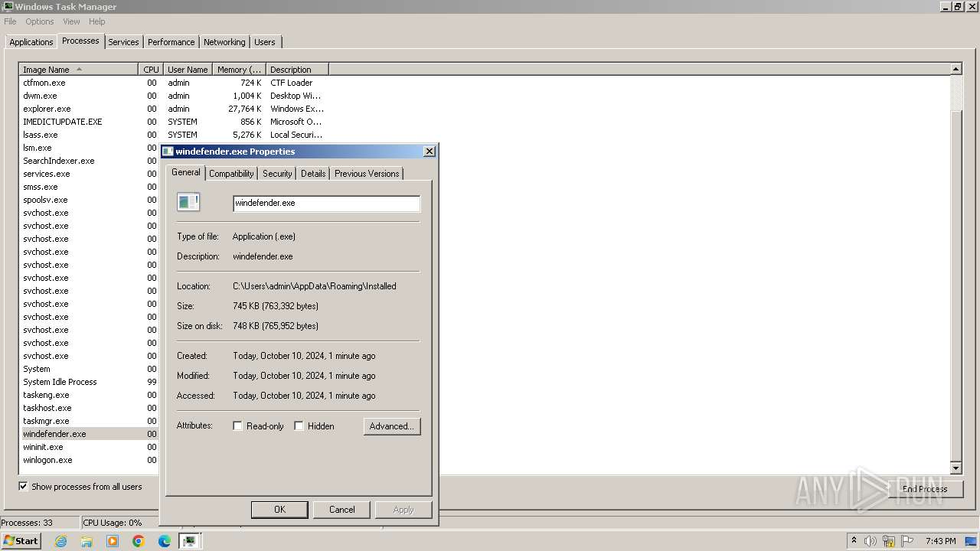Open Internet Explorer from the taskbar
Screen dimensions: 980x551
tap(60, 541)
